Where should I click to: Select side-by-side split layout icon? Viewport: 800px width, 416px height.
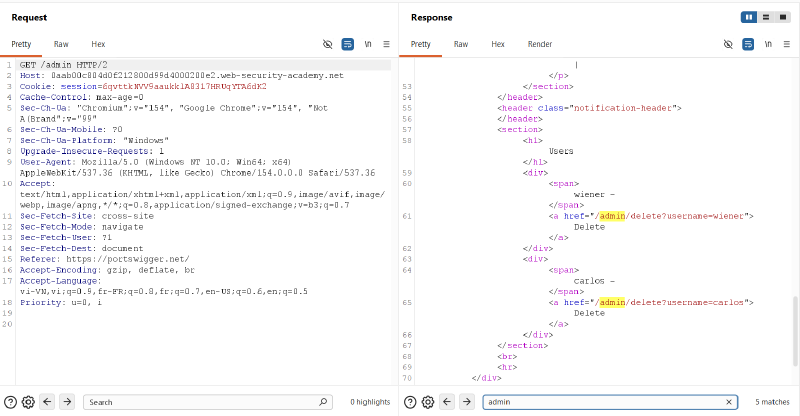click(748, 17)
